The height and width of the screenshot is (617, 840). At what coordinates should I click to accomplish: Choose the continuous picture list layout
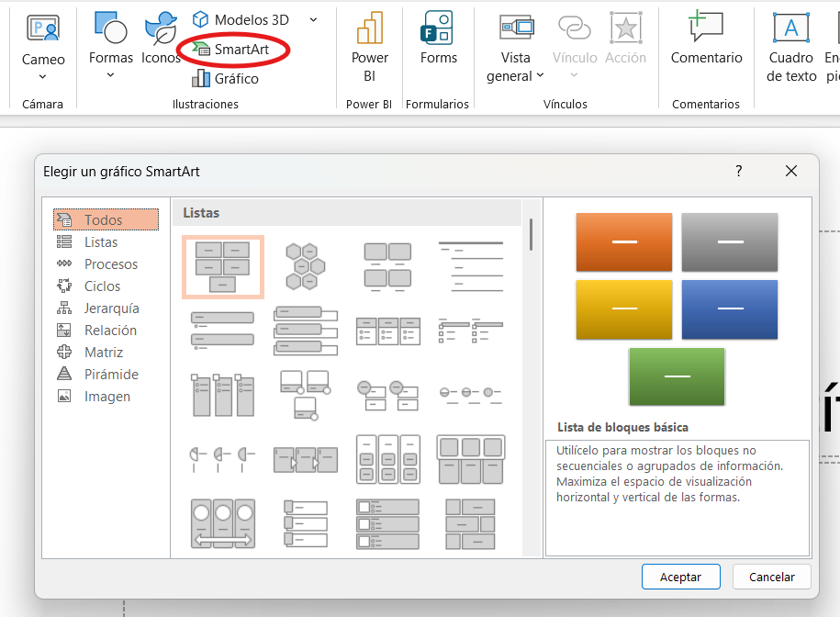(x=223, y=523)
